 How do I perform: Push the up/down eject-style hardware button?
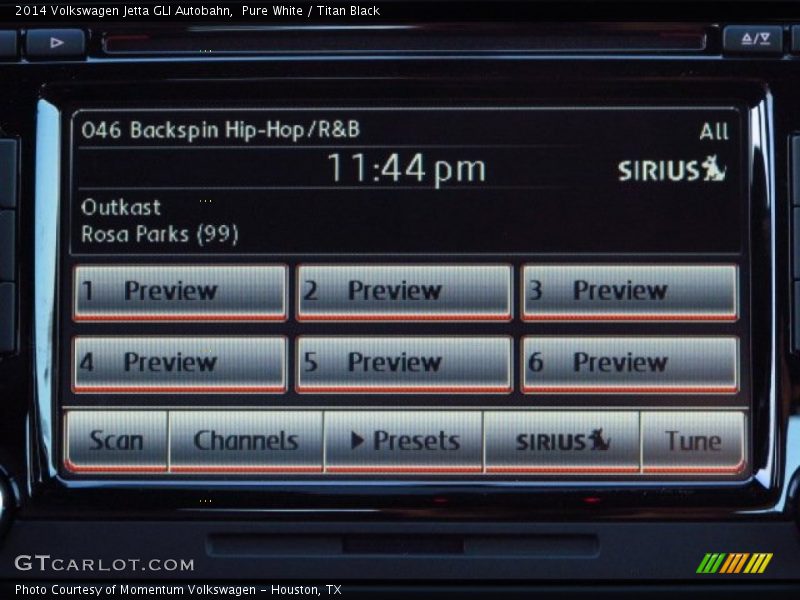pos(754,39)
